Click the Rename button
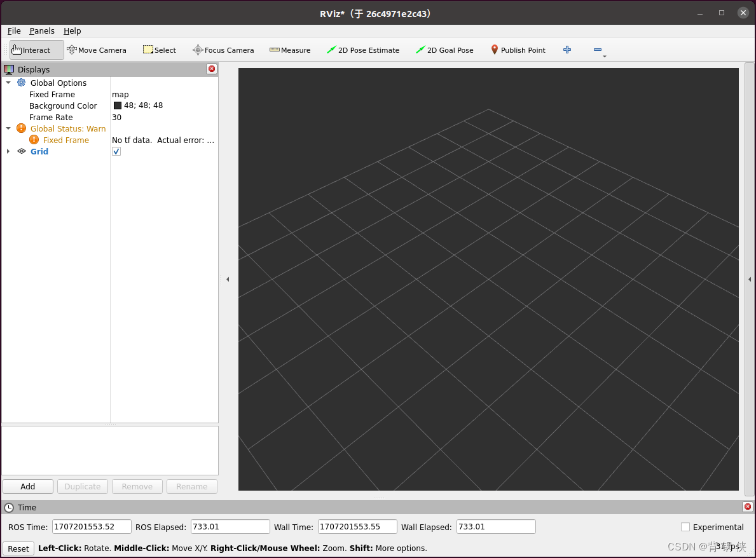The image size is (756, 558). [x=192, y=486]
